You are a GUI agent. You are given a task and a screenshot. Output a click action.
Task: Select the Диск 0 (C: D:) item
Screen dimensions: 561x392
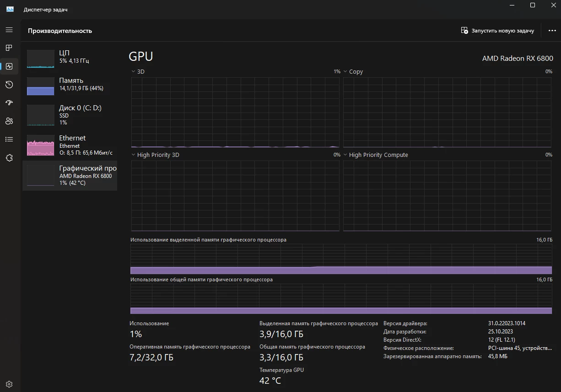(70, 115)
